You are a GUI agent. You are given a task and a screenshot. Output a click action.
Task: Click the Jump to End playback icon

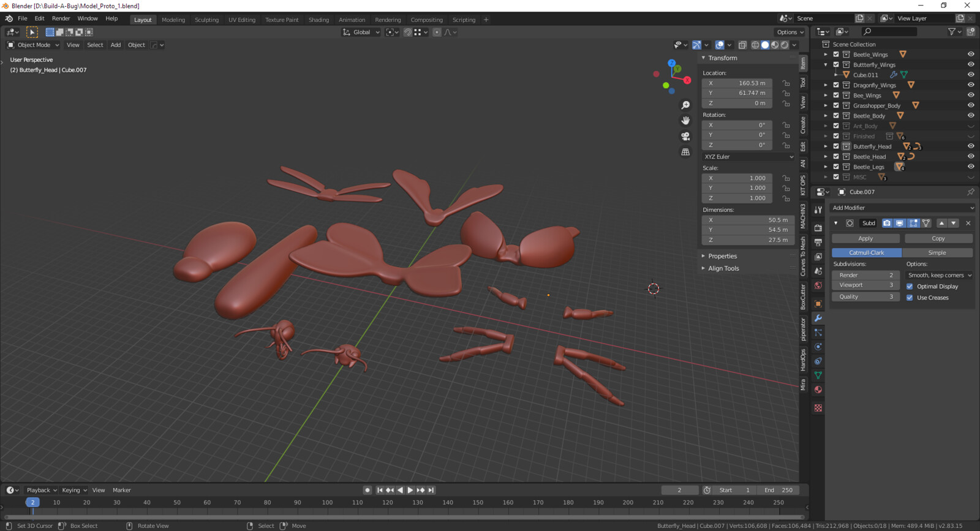click(431, 490)
